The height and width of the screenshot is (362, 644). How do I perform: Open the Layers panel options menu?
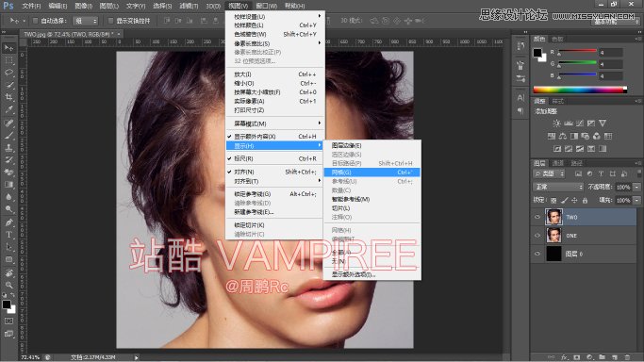(638, 163)
